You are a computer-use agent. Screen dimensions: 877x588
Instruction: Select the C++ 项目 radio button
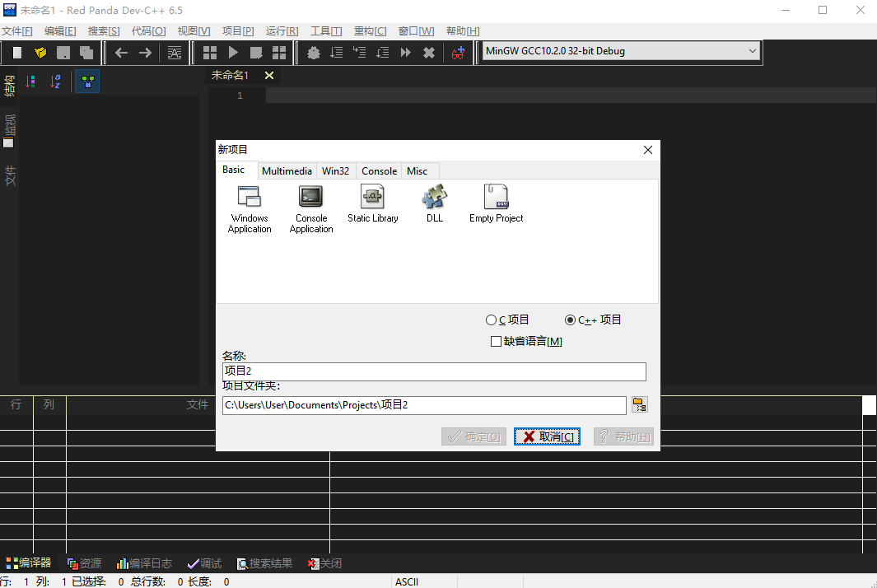click(569, 320)
